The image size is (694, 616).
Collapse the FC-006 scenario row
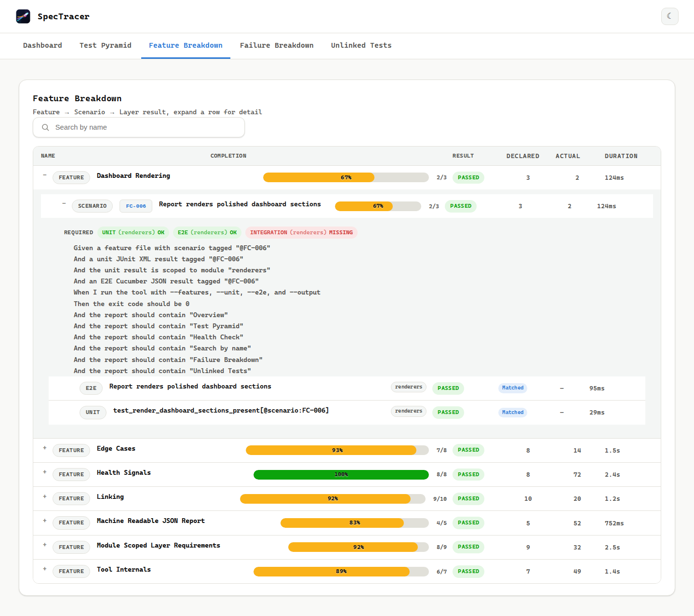click(64, 204)
